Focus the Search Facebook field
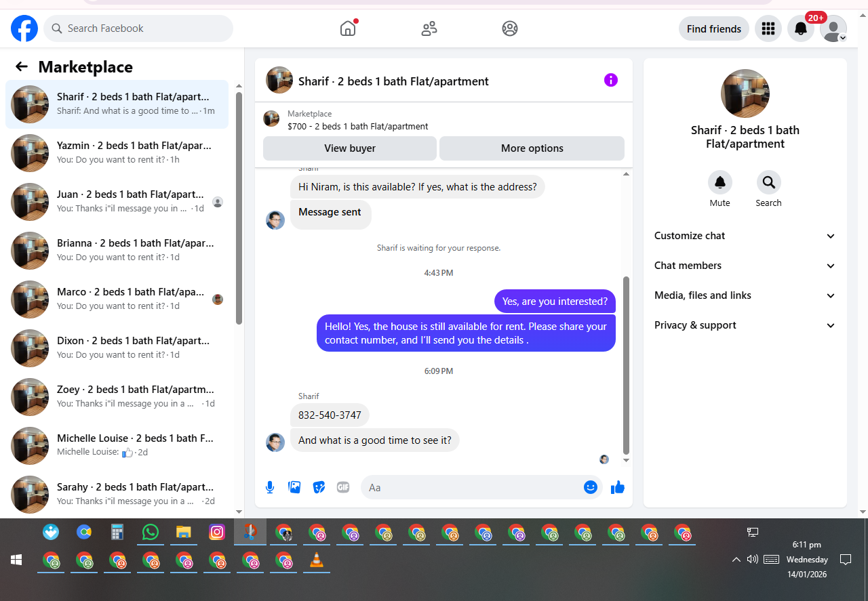The width and height of the screenshot is (868, 601). click(138, 28)
